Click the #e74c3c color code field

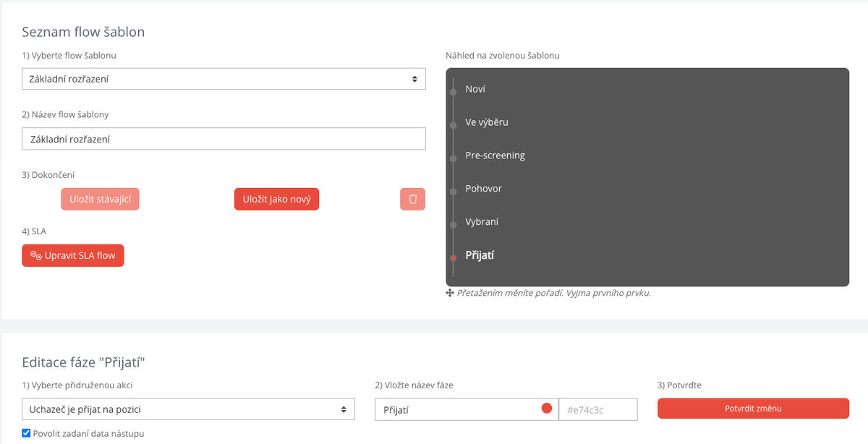(x=598, y=409)
